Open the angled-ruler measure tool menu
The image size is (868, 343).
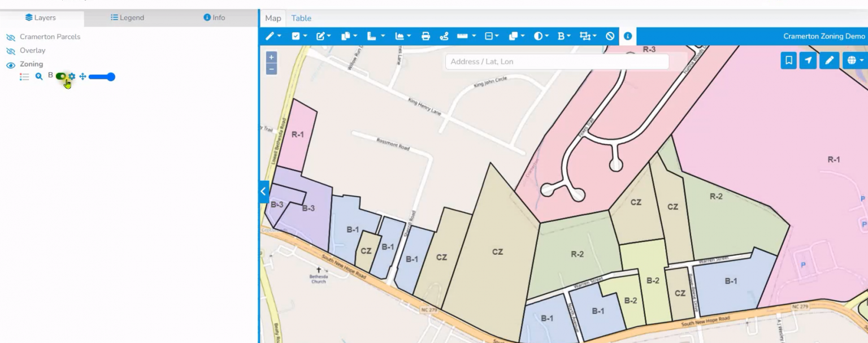click(x=375, y=36)
